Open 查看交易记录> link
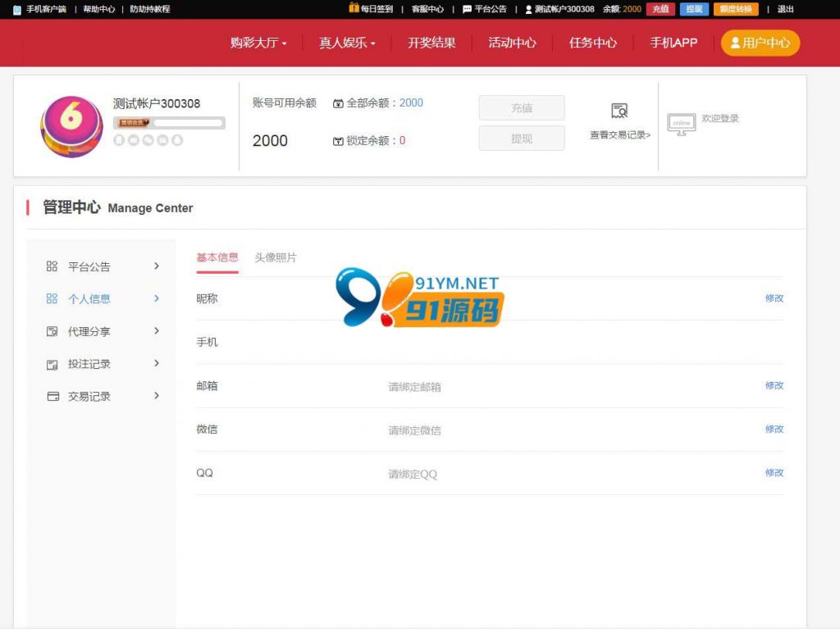This screenshot has width=840, height=632. [x=620, y=135]
